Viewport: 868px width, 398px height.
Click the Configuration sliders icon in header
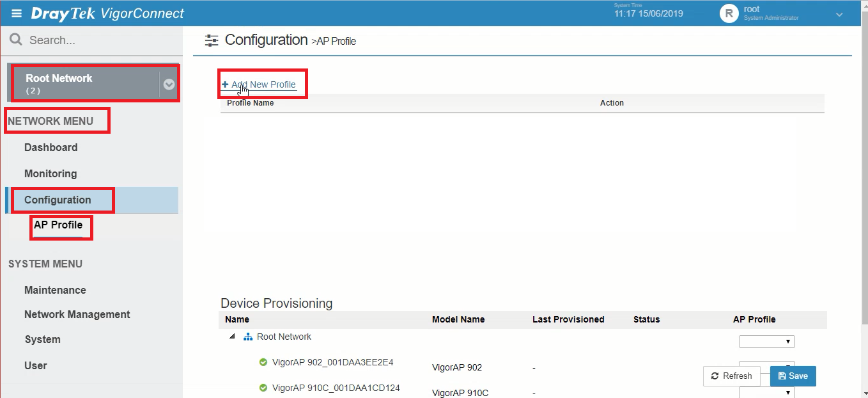coord(211,40)
